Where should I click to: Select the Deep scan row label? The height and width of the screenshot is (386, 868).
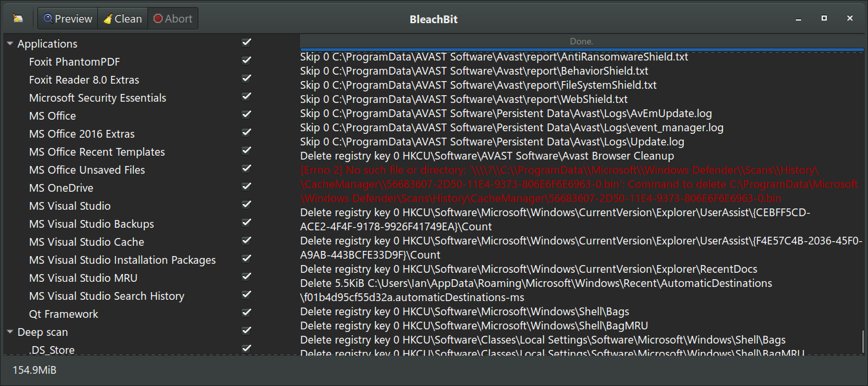pyautogui.click(x=42, y=332)
